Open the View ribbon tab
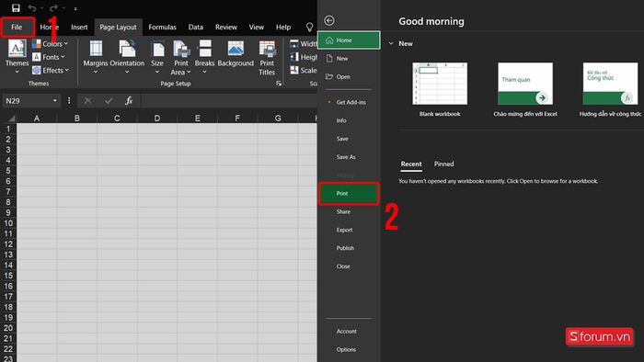644x362 pixels. coord(257,27)
